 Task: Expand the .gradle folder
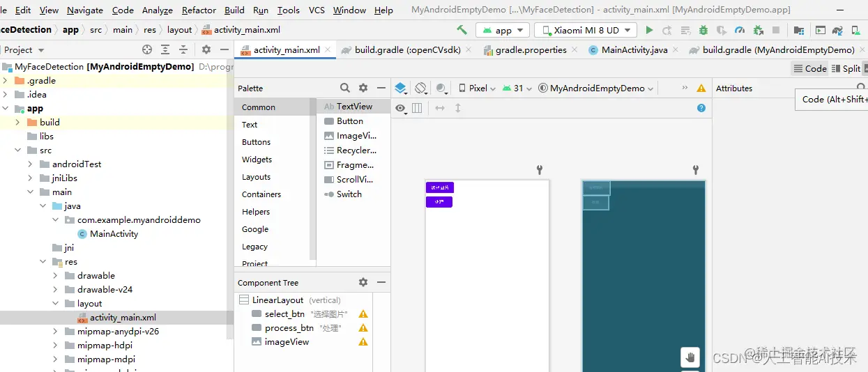6,80
